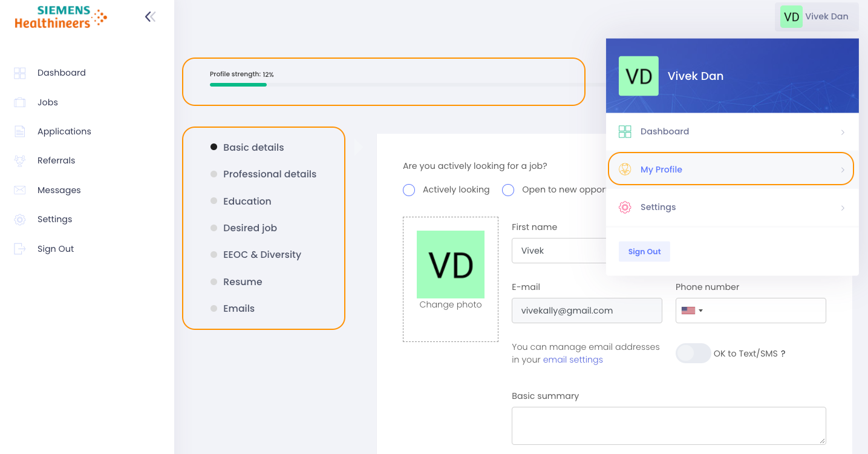This screenshot has width=868, height=454.
Task: Click the Siemens Healthineers logo
Action: 60,17
